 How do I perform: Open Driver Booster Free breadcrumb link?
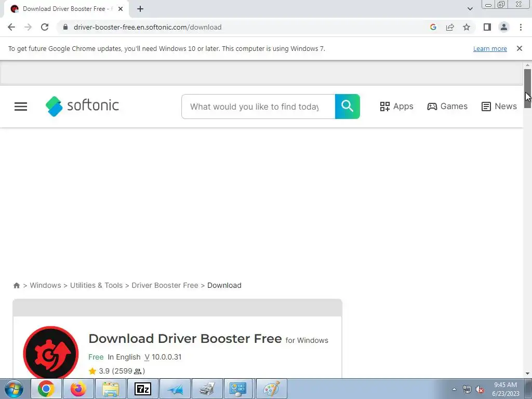[x=165, y=285]
